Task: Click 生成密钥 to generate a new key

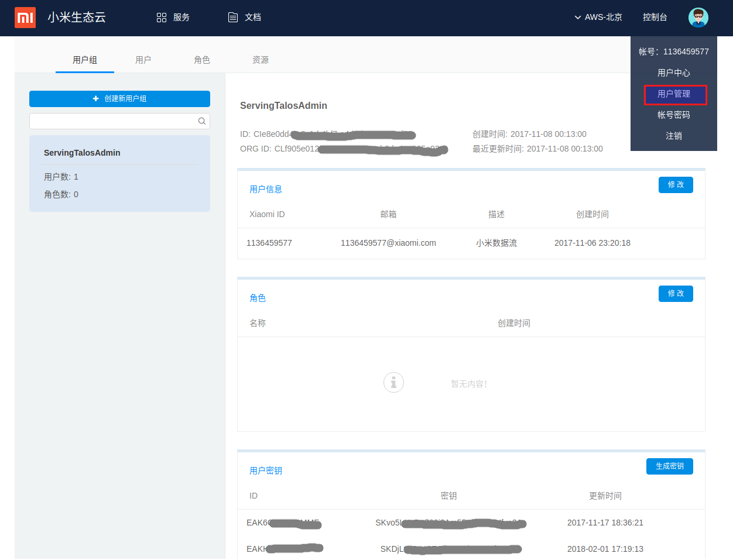Action: point(669,466)
